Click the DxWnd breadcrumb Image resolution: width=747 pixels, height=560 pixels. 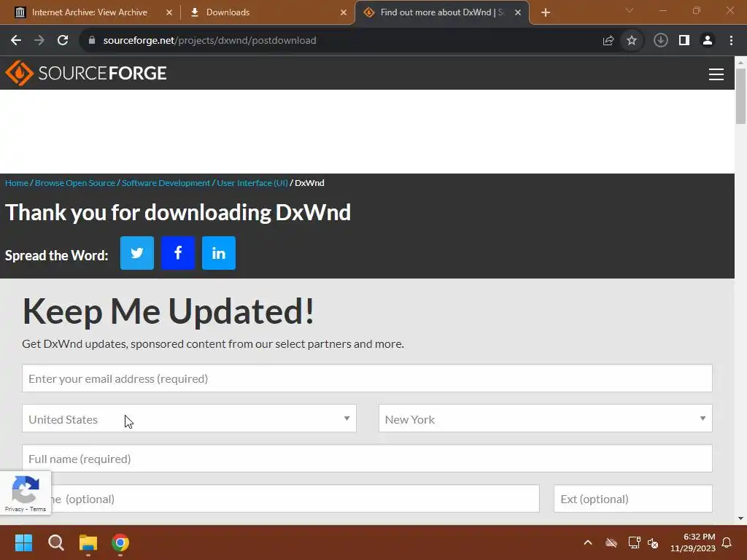309,183
